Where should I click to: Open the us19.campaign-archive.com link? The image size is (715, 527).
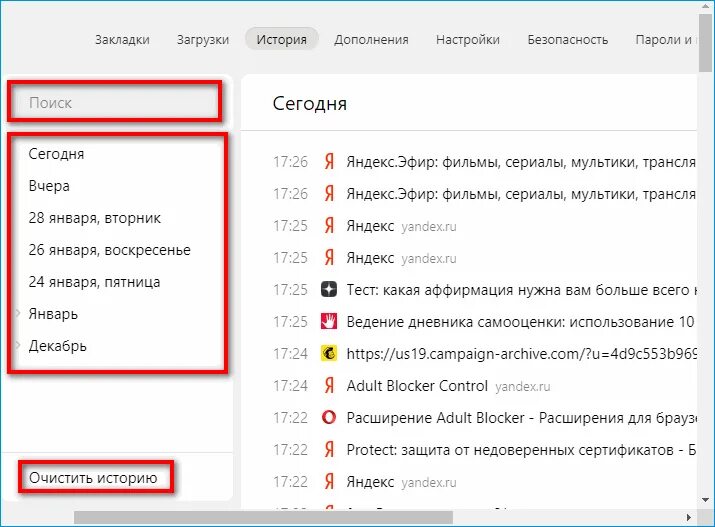(521, 354)
